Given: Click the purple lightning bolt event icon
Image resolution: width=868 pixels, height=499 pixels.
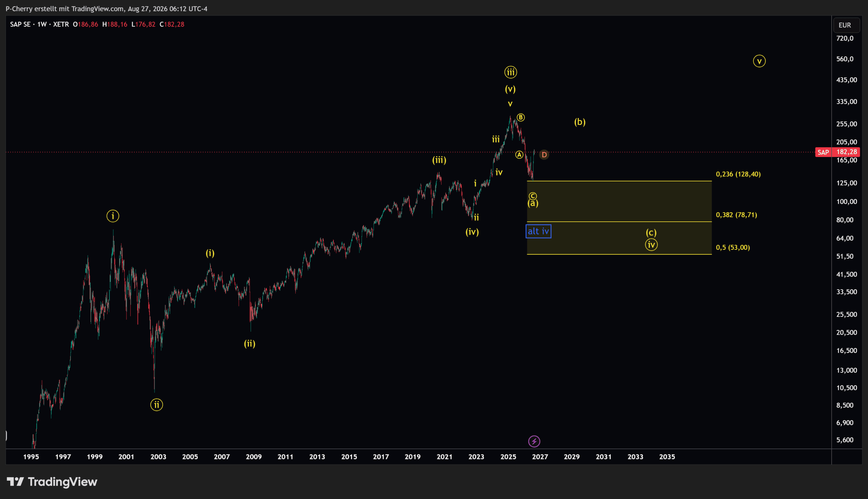Looking at the screenshot, I should point(534,441).
